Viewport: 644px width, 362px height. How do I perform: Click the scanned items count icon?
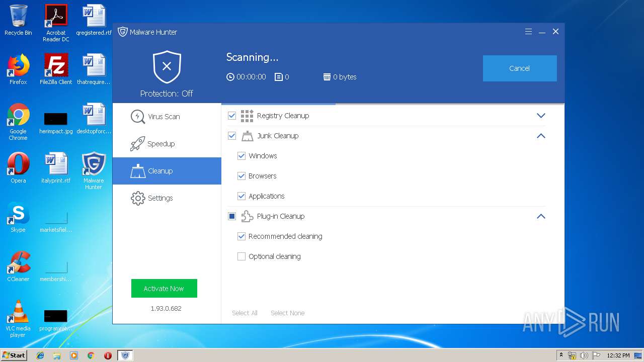278,77
